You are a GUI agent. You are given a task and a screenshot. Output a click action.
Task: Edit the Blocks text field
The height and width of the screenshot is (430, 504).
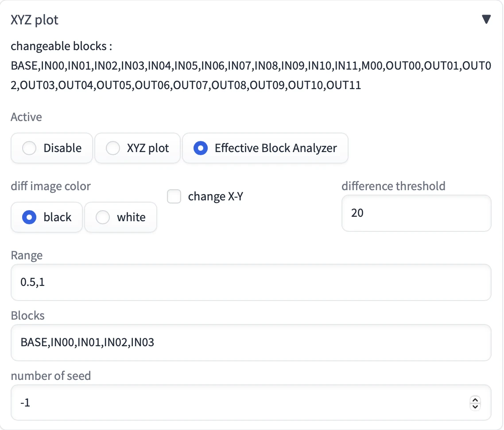pos(251,343)
